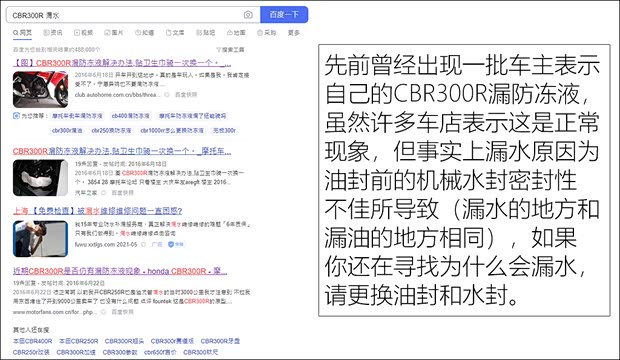This screenshot has height=360, width=620.
Task: Click the cbr300r suggestion chip
Action: (x=67, y=130)
